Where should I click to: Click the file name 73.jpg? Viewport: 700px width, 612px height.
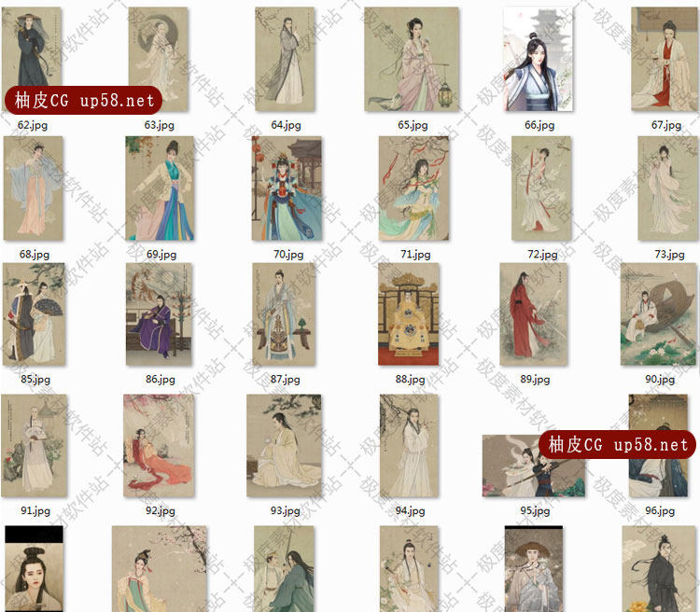click(669, 255)
